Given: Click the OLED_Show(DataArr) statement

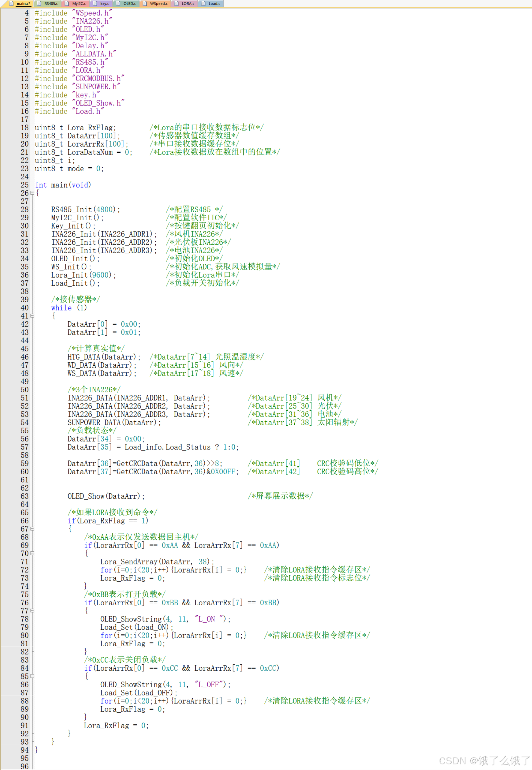Looking at the screenshot, I should click(x=106, y=496).
